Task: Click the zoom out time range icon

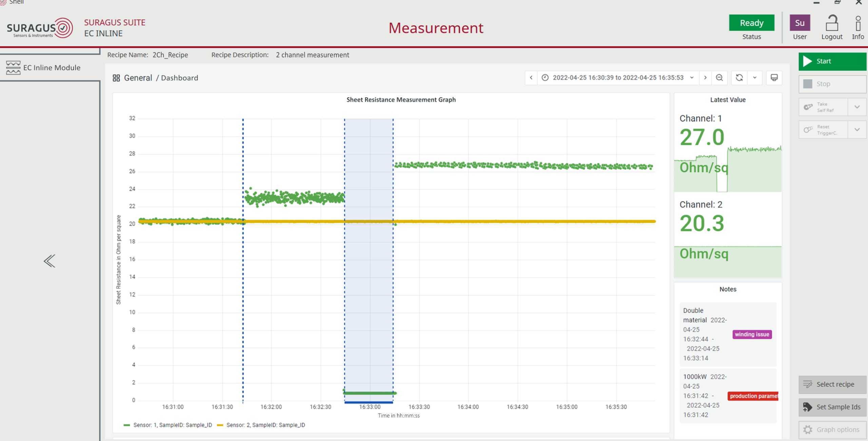Action: point(719,78)
